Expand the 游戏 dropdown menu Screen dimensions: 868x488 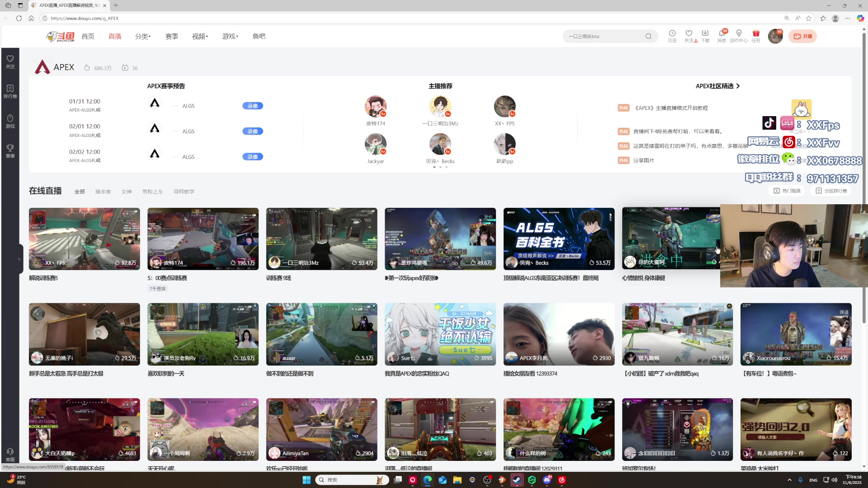click(x=230, y=36)
